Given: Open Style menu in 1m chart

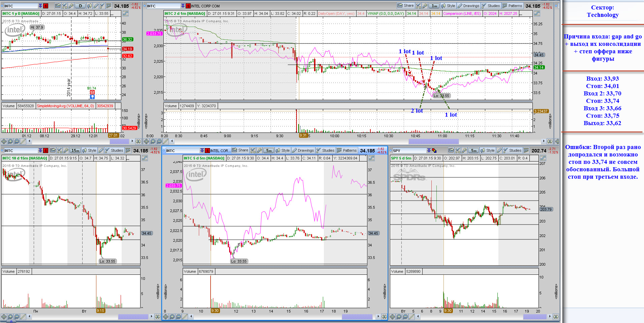Looking at the screenshot, I should coord(448,5).
